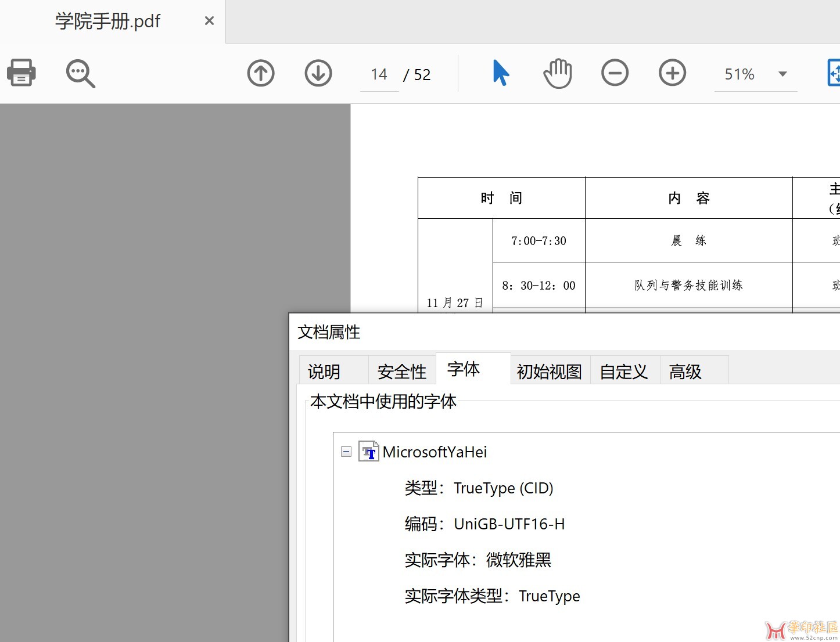The width and height of the screenshot is (840, 642).
Task: Click the Print icon in toolbar
Action: pyautogui.click(x=21, y=73)
